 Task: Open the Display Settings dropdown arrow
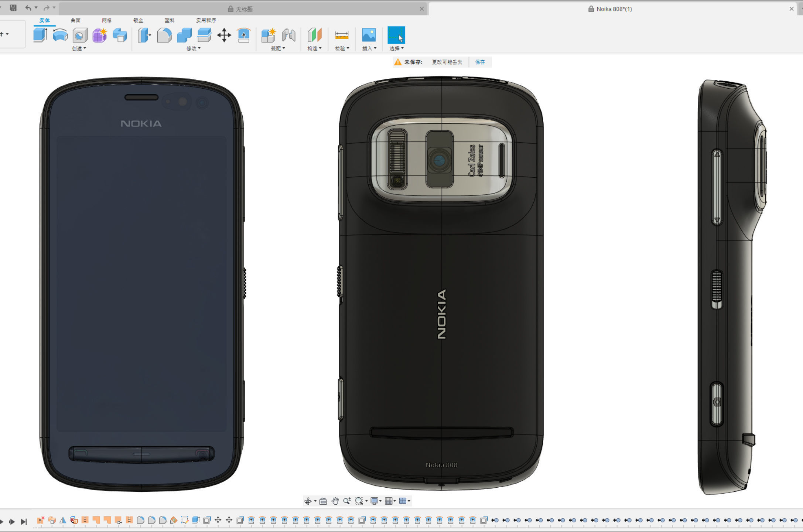coord(380,501)
